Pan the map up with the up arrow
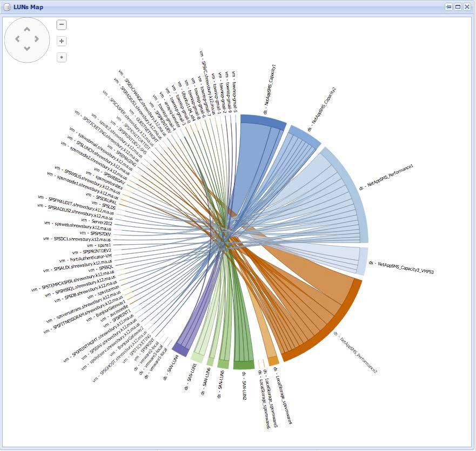This screenshot has width=476, height=451. coord(27,30)
